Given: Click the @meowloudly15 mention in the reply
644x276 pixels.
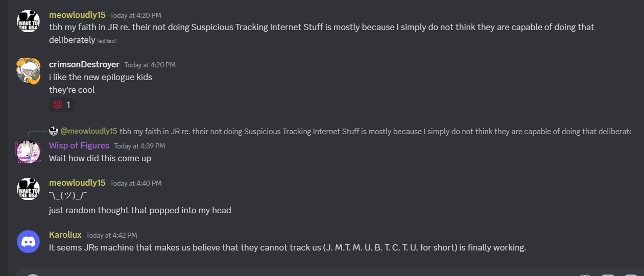Looking at the screenshot, I should pos(89,131).
